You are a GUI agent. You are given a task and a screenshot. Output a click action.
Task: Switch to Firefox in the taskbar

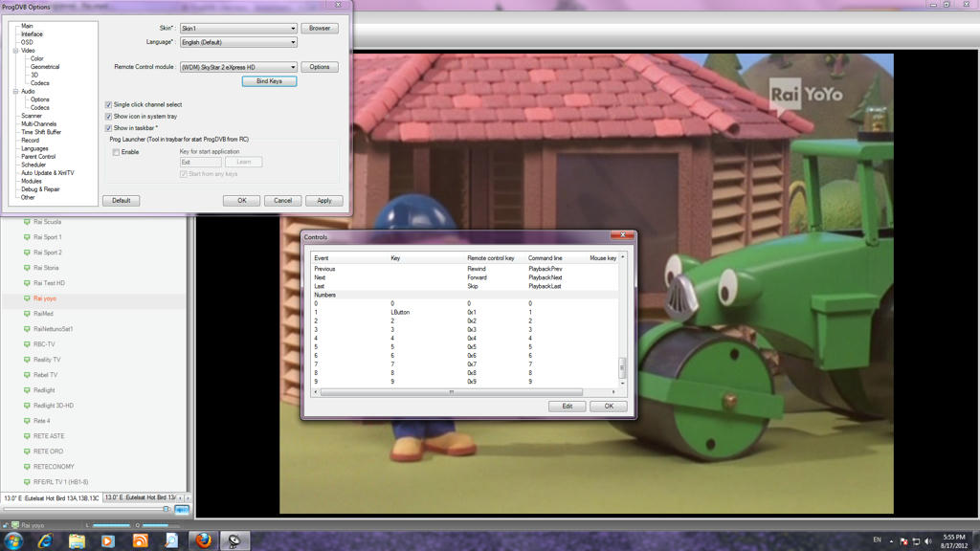pos(203,540)
